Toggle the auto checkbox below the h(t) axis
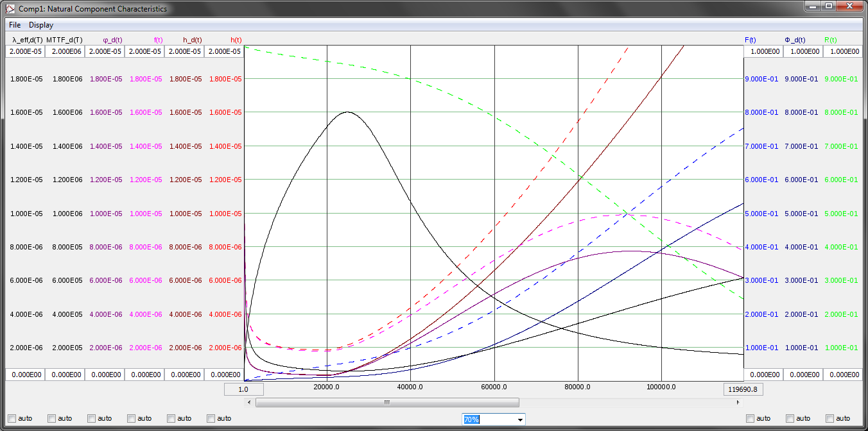The height and width of the screenshot is (431, 868). pyautogui.click(x=211, y=418)
